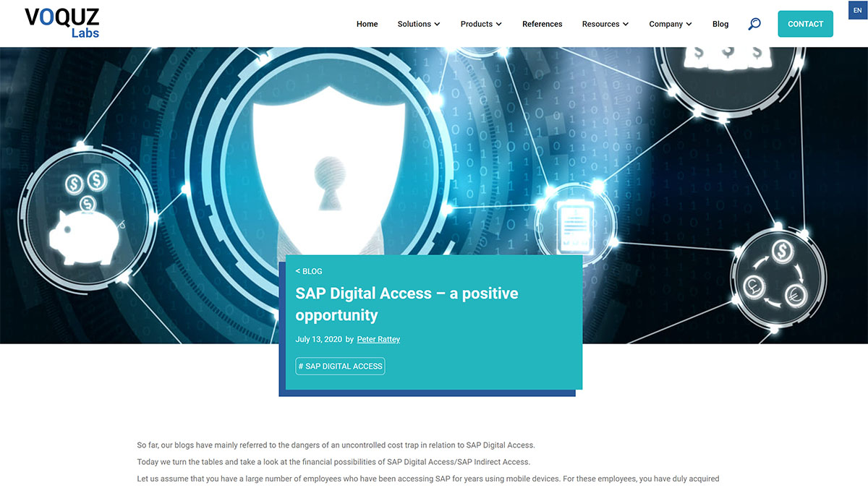
Task: Select the SAP DIGITAL ACCESS tag
Action: [x=340, y=366]
